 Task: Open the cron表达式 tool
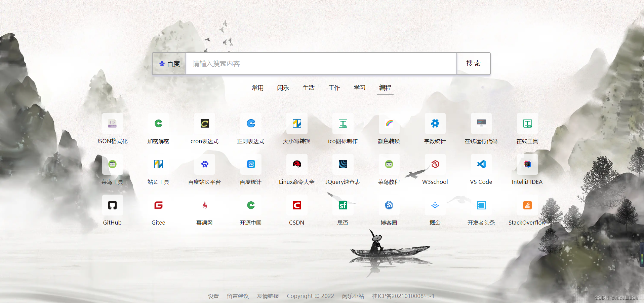tap(205, 124)
